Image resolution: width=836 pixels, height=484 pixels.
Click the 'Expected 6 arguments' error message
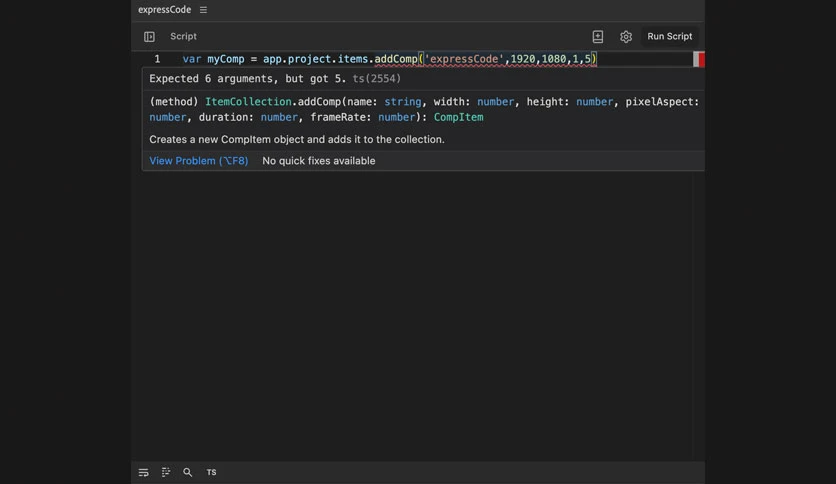tap(247, 79)
